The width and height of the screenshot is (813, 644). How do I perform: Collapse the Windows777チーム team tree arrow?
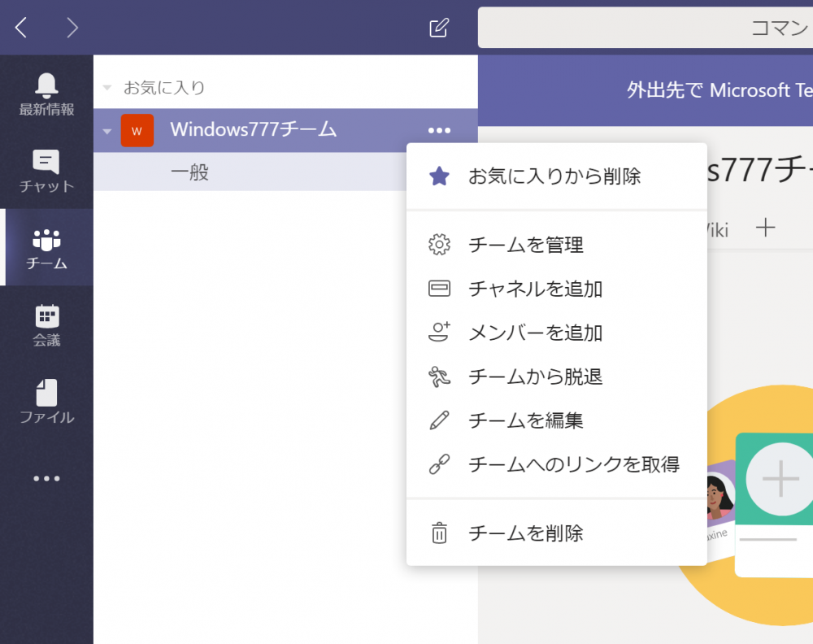coord(107,131)
